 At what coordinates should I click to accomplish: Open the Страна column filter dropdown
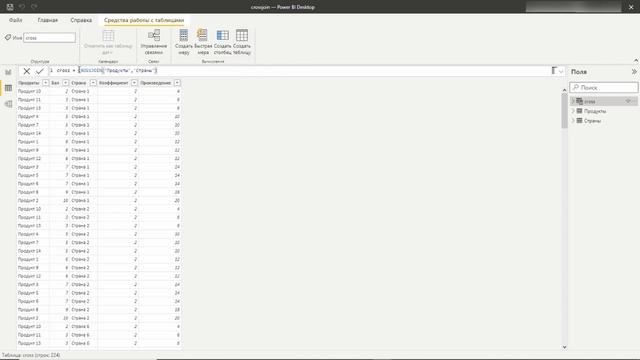[x=93, y=83]
